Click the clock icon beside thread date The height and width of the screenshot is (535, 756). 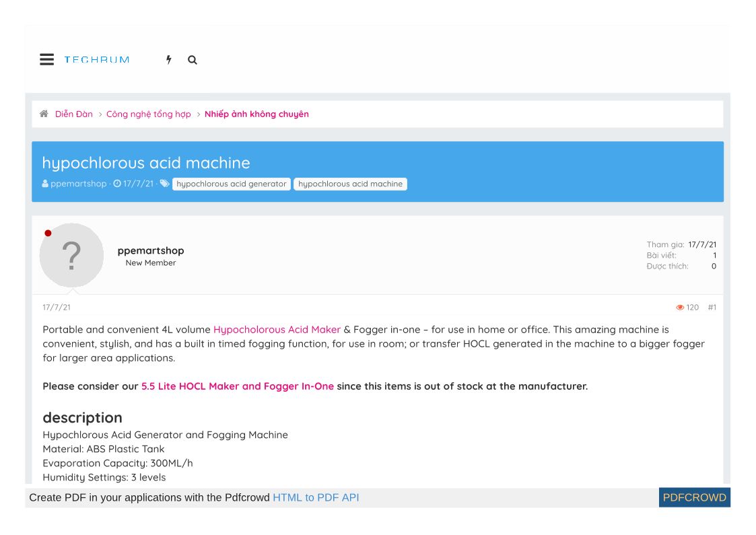tap(117, 184)
